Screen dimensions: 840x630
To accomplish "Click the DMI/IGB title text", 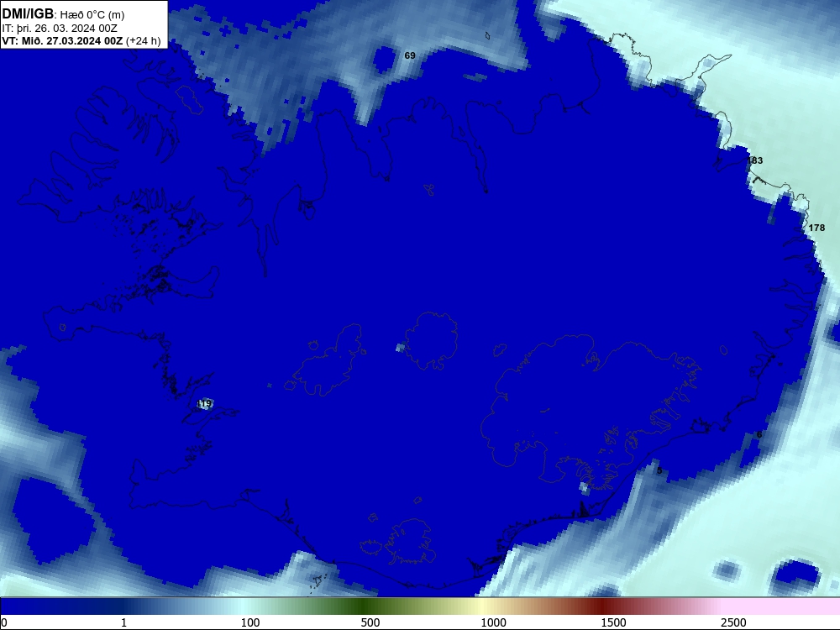I will coord(28,14).
